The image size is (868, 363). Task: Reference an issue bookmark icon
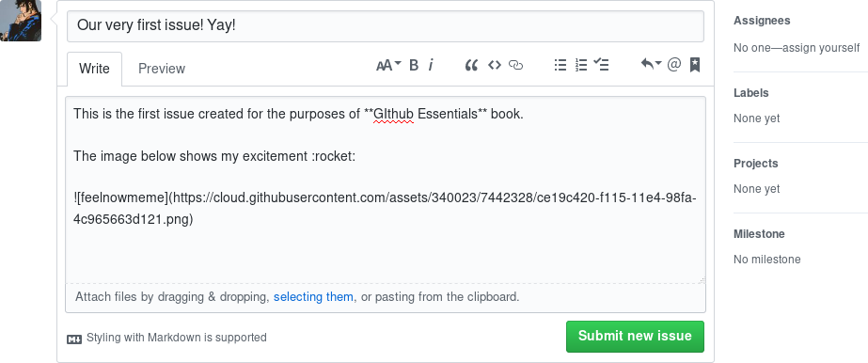695,65
